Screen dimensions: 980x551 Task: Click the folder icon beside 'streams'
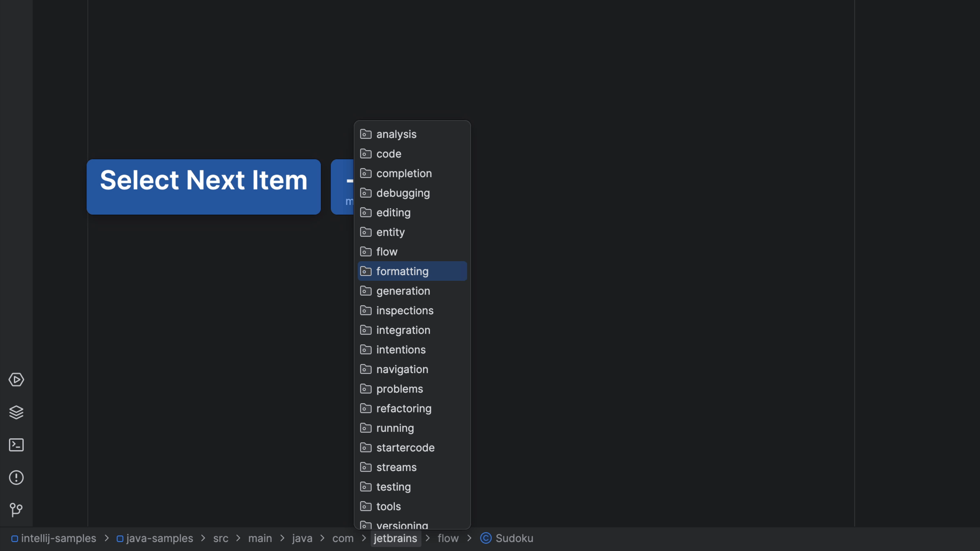coord(366,467)
